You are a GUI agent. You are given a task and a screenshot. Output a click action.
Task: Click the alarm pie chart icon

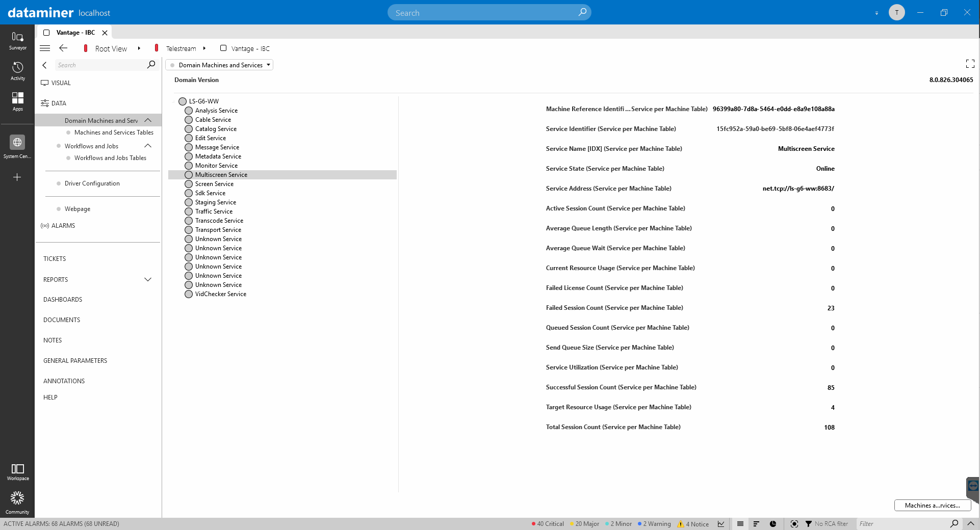pos(773,524)
